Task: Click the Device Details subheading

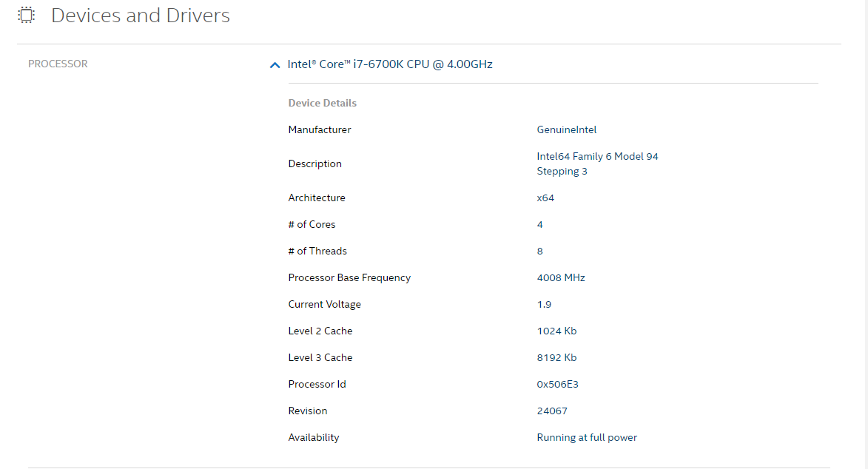Action: [322, 103]
